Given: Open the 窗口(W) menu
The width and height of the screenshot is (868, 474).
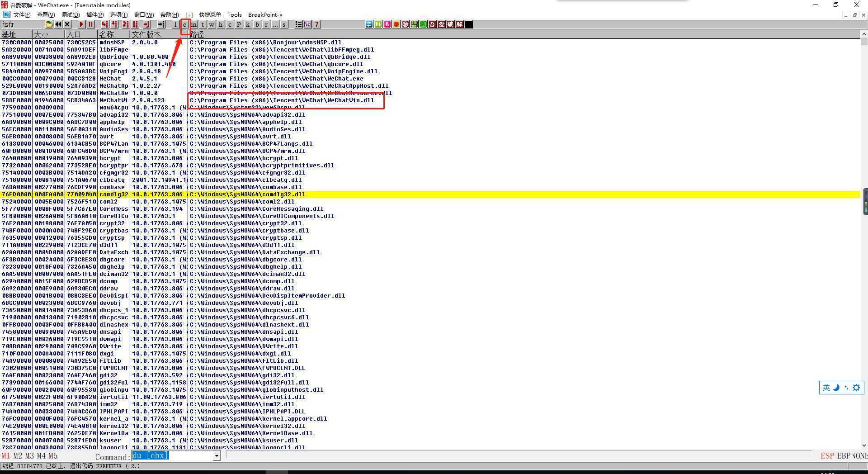Looking at the screenshot, I should tap(144, 15).
